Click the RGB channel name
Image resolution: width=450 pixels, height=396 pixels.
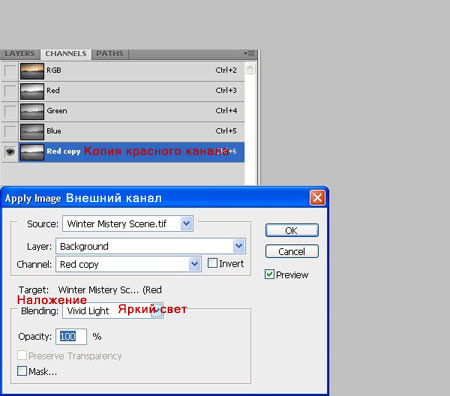point(54,70)
